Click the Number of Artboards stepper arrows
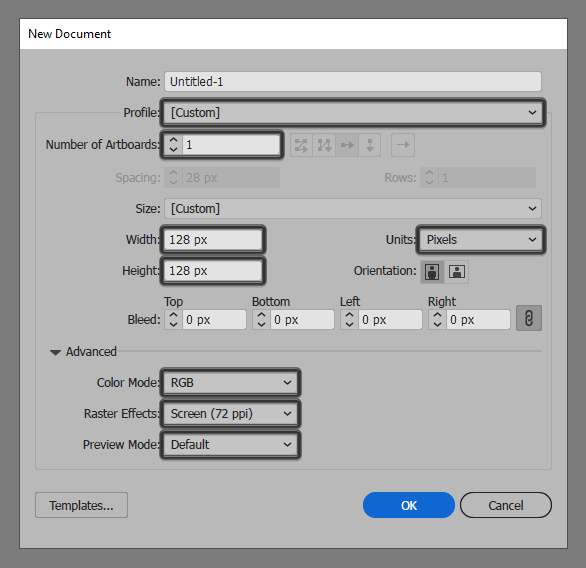 point(173,145)
